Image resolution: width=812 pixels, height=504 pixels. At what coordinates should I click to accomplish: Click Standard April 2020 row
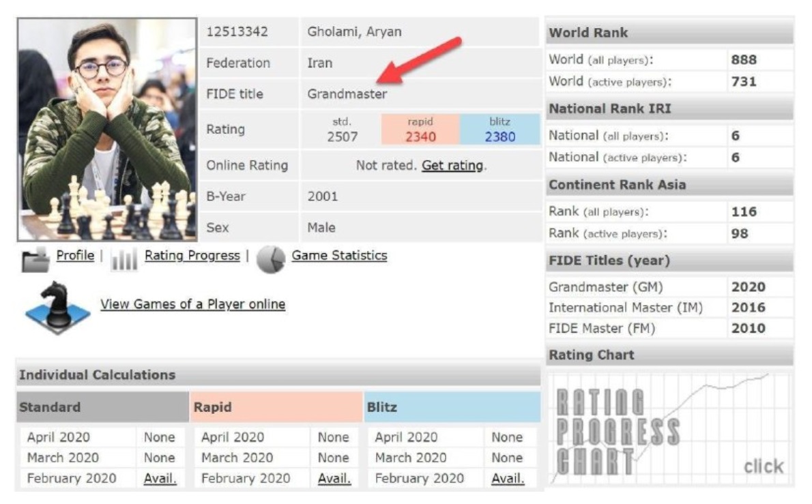coord(102,437)
